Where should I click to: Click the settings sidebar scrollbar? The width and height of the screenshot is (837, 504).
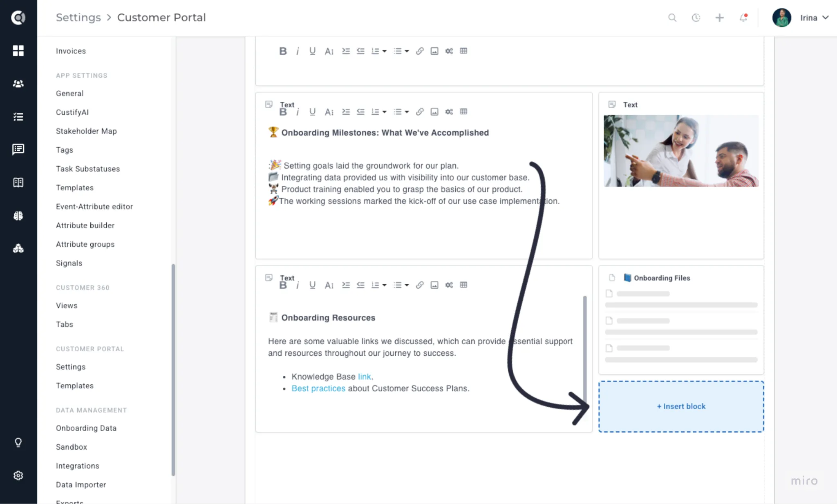tap(173, 370)
